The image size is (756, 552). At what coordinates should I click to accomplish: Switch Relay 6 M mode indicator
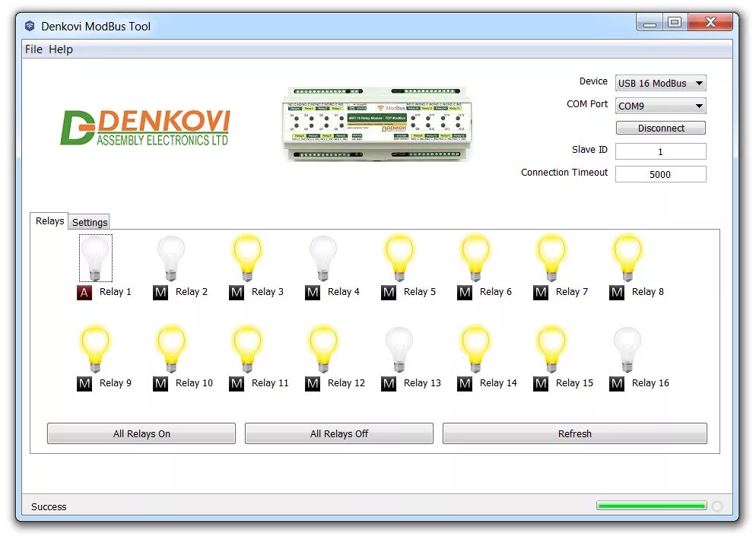(x=464, y=293)
